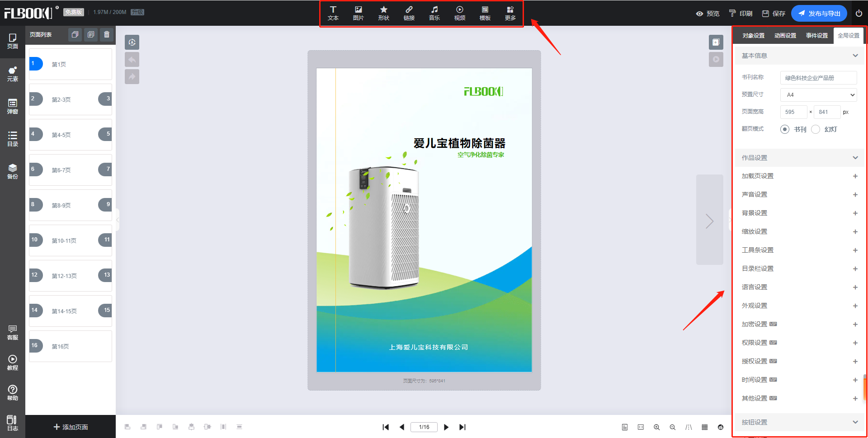The height and width of the screenshot is (438, 868).
Task: Open the 元素 elements sidebar panel
Action: (x=13, y=74)
